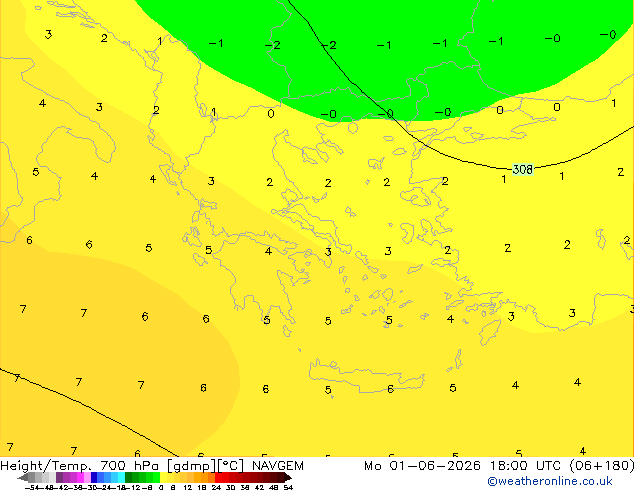Viewport: 634px width, 490px height.
Task: Pick the dark blue swatch in the legend
Action: 94,477
